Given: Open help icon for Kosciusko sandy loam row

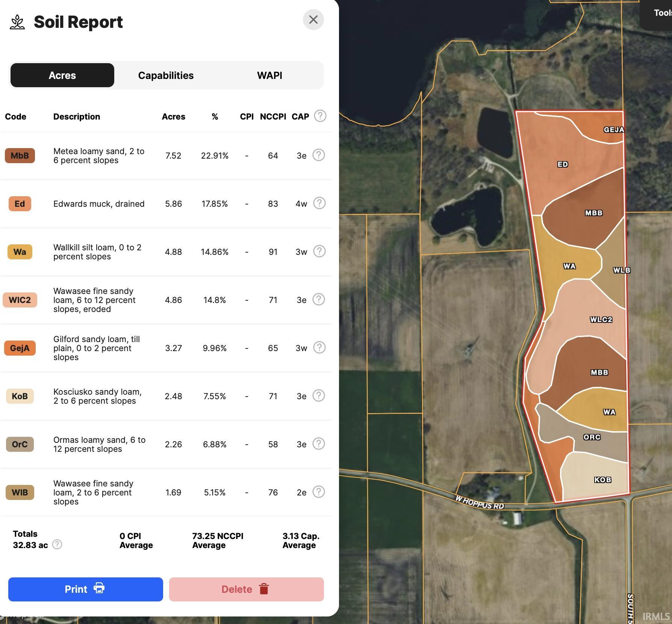Looking at the screenshot, I should 319,395.
